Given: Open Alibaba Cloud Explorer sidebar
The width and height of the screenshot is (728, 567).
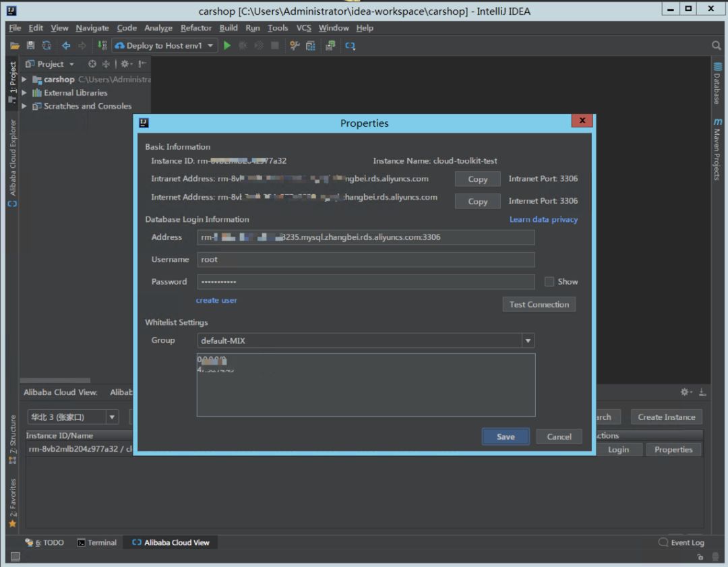Looking at the screenshot, I should [x=13, y=163].
